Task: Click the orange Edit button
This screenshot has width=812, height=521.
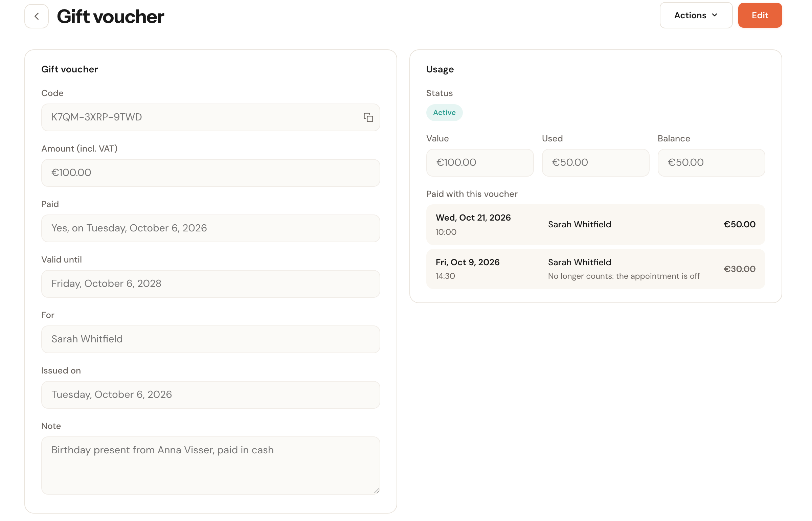Action: [x=760, y=15]
